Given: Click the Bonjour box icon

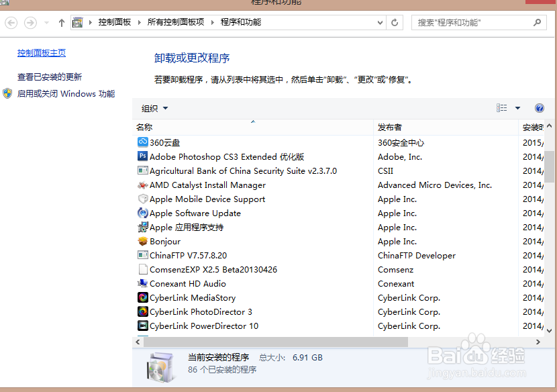Looking at the screenshot, I should point(142,241).
